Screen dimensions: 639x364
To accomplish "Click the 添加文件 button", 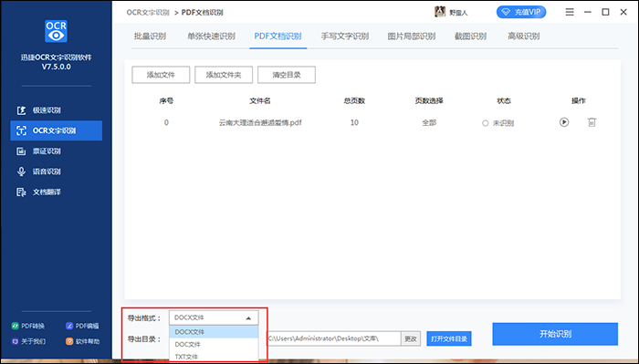I will pyautogui.click(x=161, y=75).
